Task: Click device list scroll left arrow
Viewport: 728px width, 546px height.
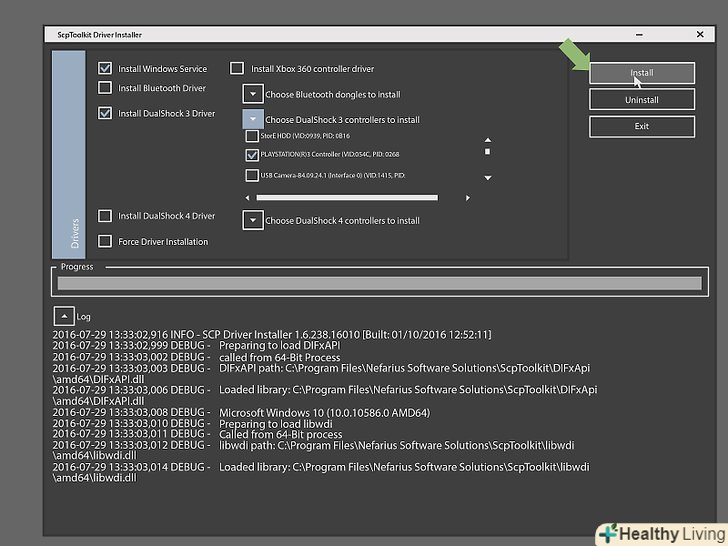Action: click(247, 198)
